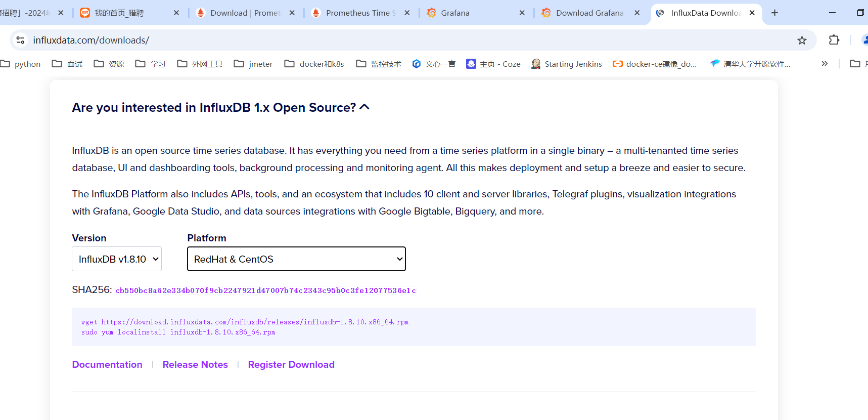Open the 清华大学开源软件 bookmark

(750, 64)
